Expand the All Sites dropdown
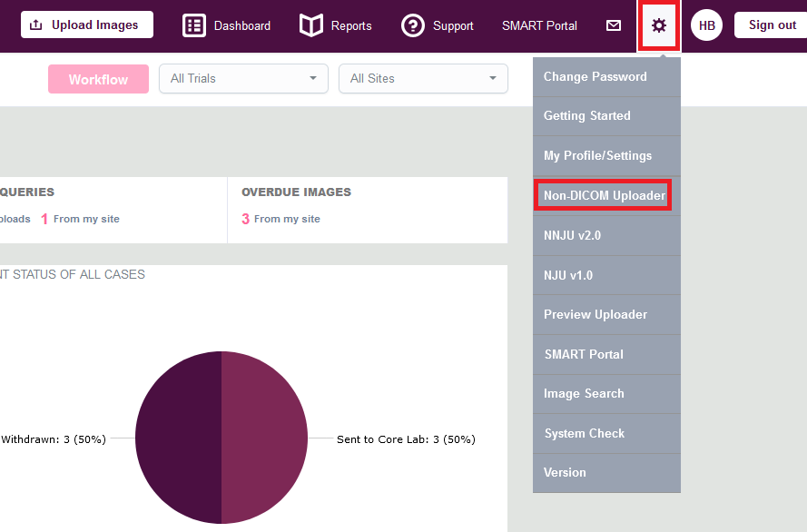This screenshot has height=532, width=807. click(422, 79)
